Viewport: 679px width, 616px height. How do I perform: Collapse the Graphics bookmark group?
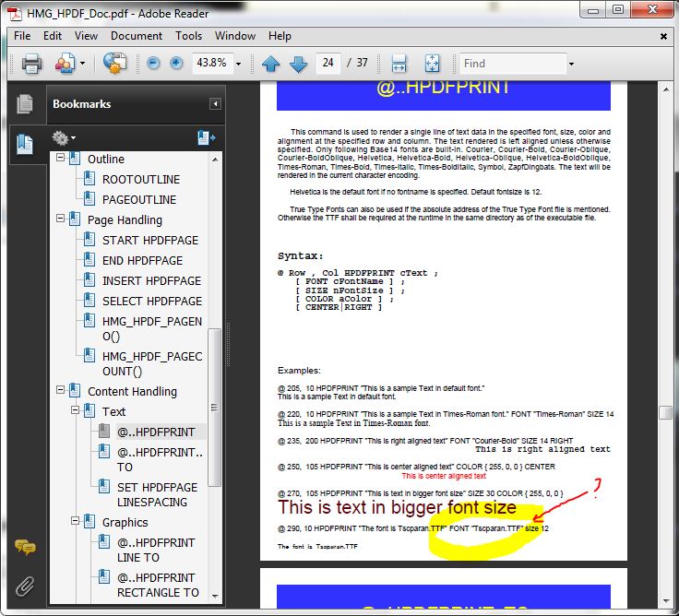(x=76, y=522)
